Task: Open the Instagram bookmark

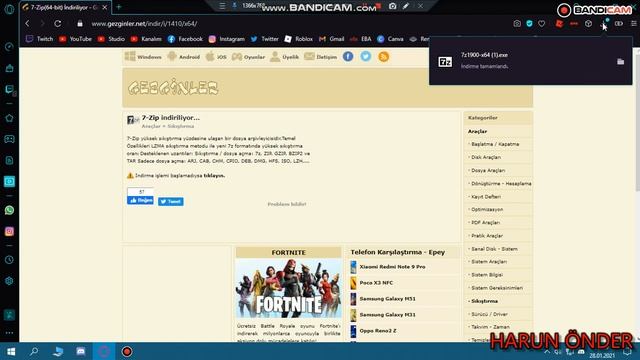Action: coord(227,39)
